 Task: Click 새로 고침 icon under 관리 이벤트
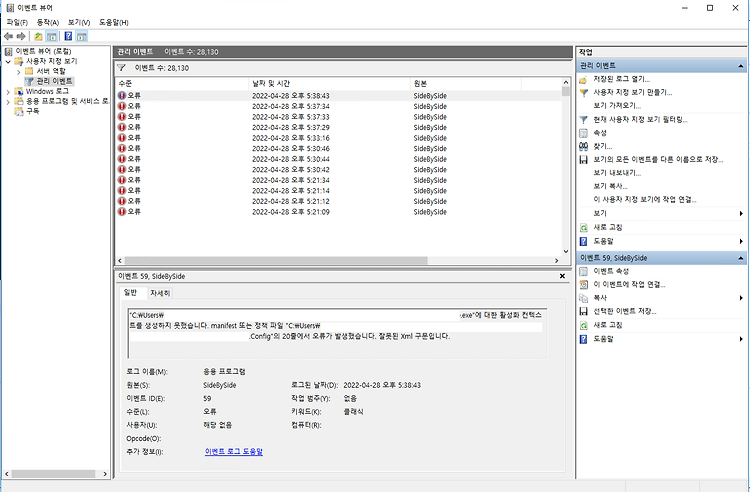(583, 228)
